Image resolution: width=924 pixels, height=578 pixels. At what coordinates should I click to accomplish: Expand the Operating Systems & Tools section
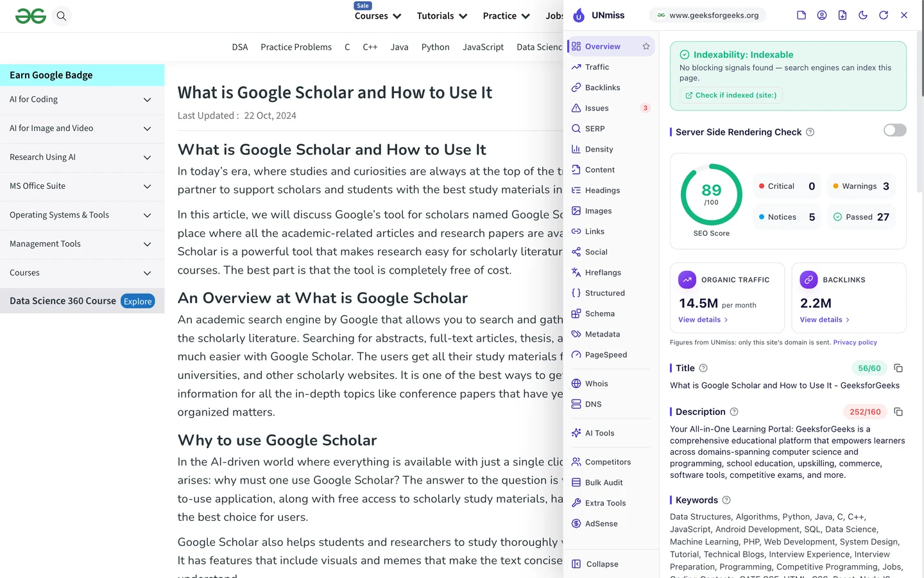82,215
